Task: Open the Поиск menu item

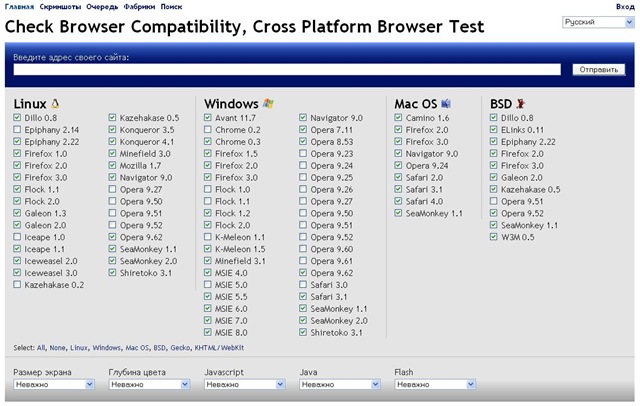Action: (171, 7)
